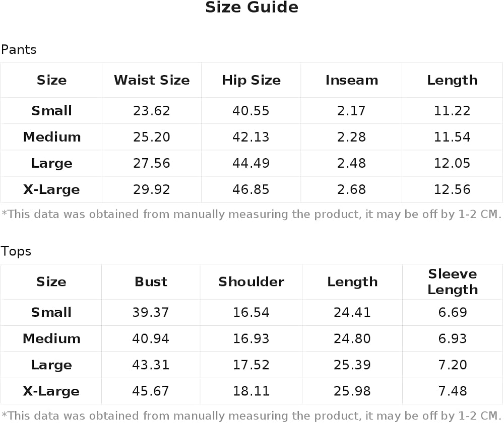The height and width of the screenshot is (423, 504).
Task: Click the Shoulder column header
Action: (x=251, y=281)
